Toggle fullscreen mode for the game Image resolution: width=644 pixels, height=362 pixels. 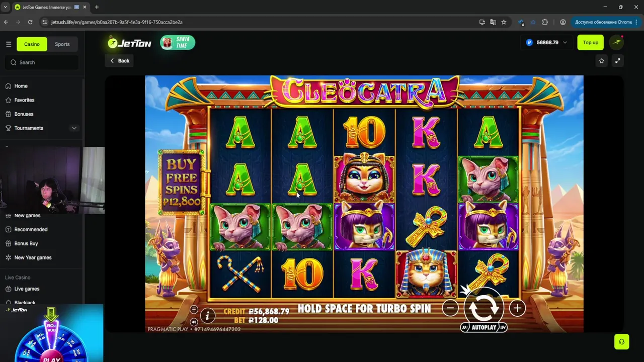click(617, 61)
